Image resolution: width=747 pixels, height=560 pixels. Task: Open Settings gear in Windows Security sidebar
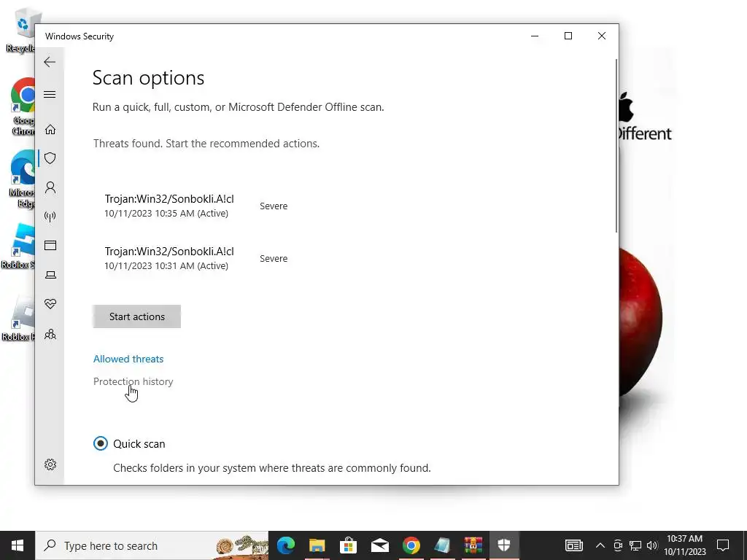point(50,464)
